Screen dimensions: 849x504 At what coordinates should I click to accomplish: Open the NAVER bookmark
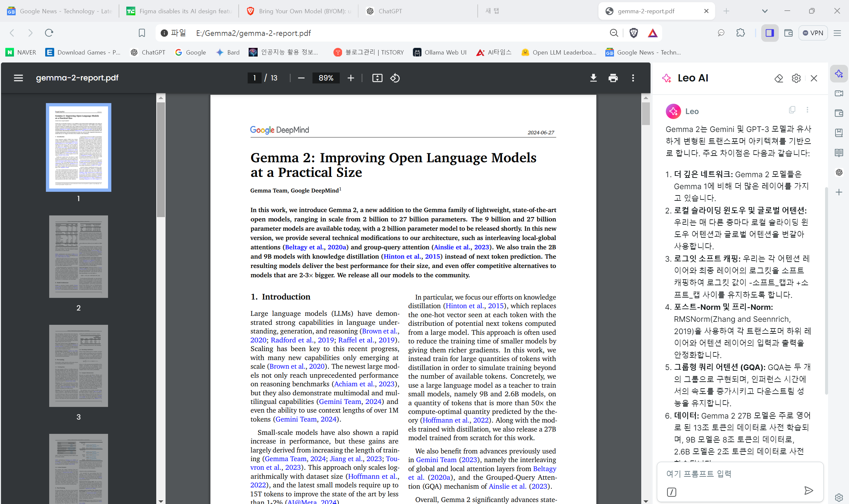[21, 52]
